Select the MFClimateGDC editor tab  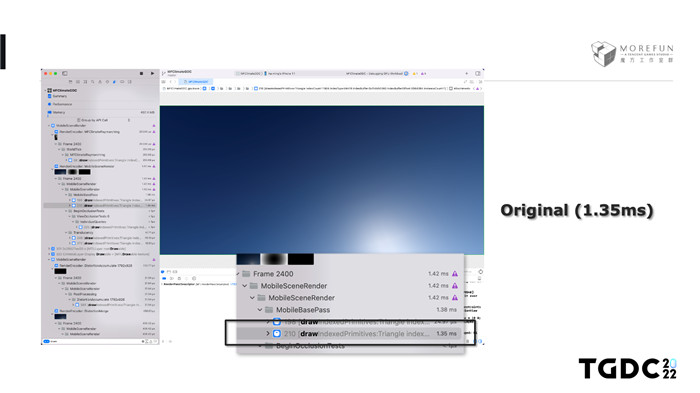tap(196, 82)
